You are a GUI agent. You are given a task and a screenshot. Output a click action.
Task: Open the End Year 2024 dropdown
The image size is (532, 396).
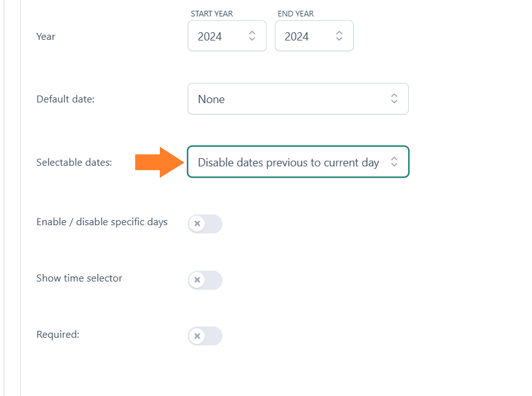pos(314,36)
